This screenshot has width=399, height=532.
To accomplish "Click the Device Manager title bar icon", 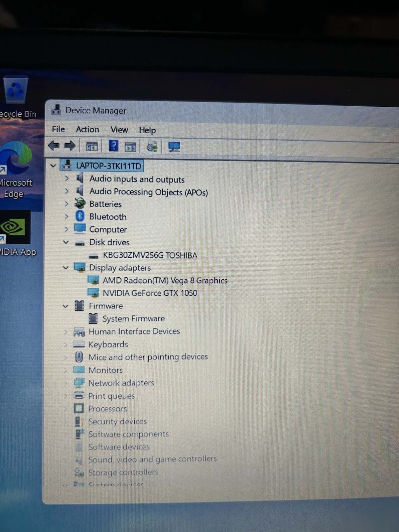I will pos(56,110).
